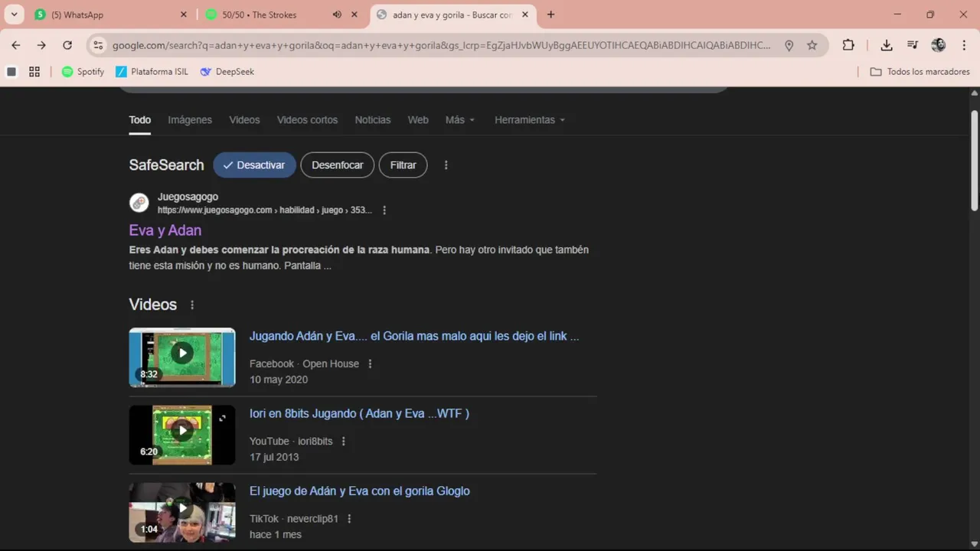
Task: Open the media controls icon
Action: [913, 45]
